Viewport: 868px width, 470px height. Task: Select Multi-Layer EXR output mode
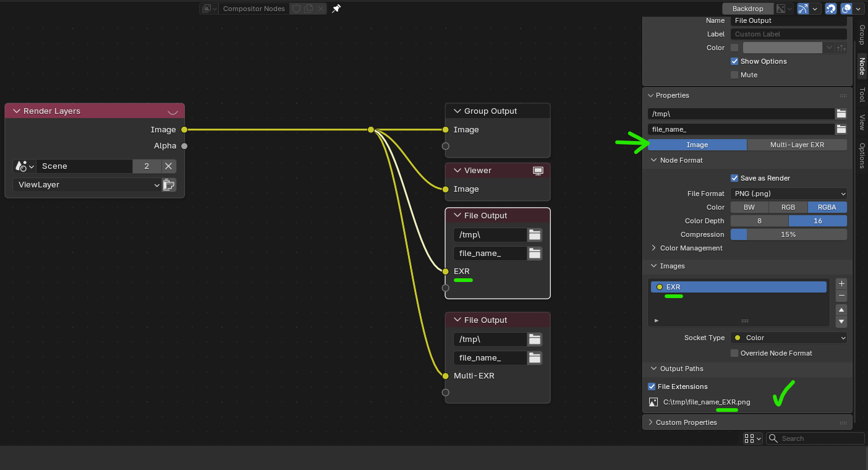coord(797,145)
